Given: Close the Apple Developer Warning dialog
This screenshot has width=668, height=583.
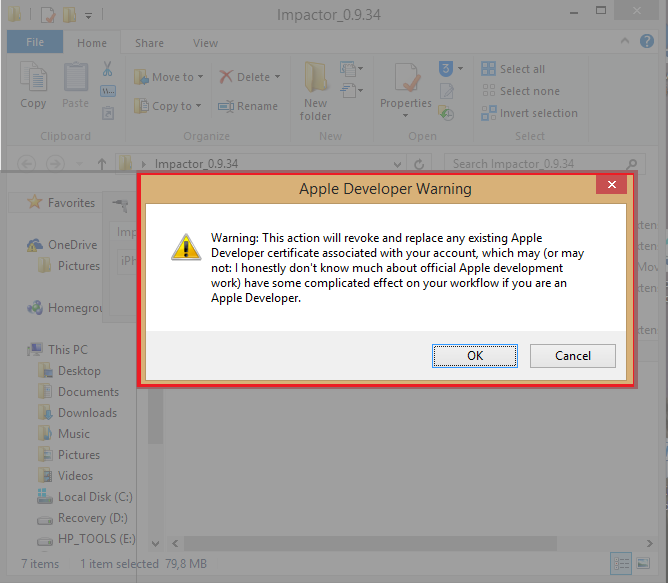Looking at the screenshot, I should (x=611, y=185).
